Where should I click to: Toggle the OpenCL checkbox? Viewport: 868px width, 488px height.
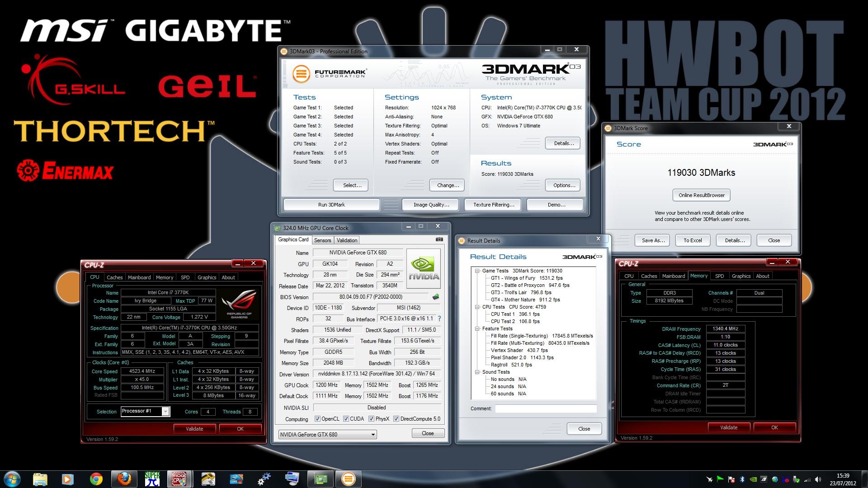(317, 419)
